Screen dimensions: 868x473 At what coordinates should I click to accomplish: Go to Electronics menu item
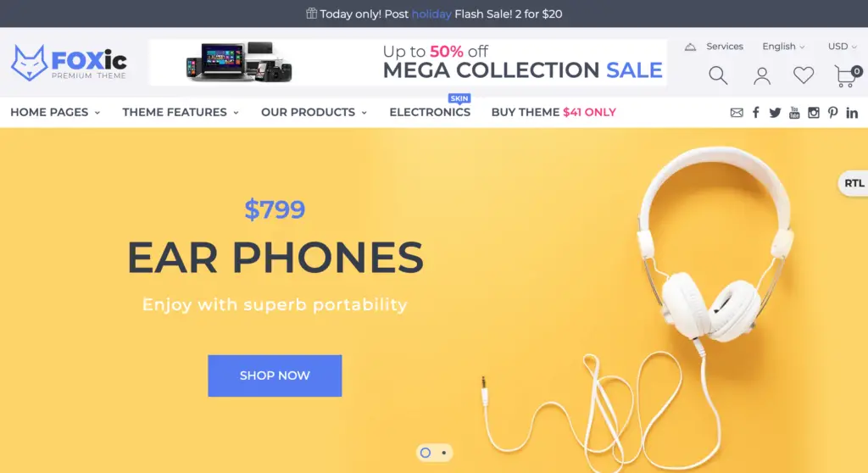[430, 113]
